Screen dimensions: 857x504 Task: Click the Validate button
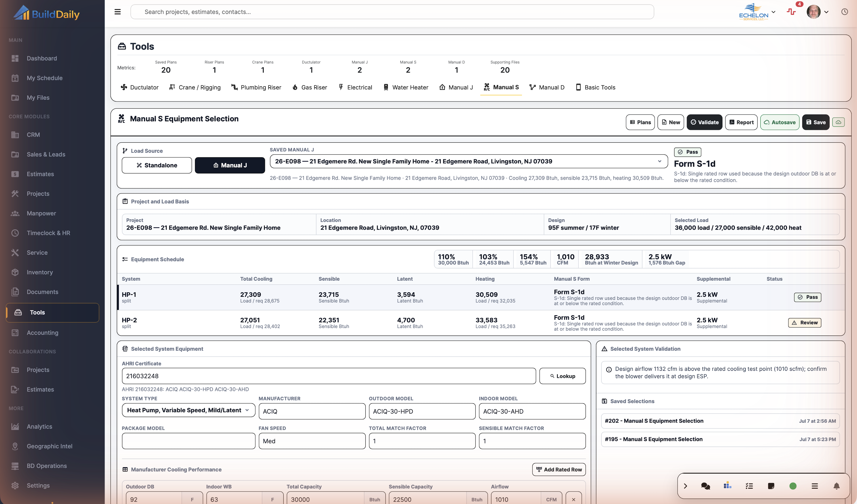pyautogui.click(x=704, y=122)
